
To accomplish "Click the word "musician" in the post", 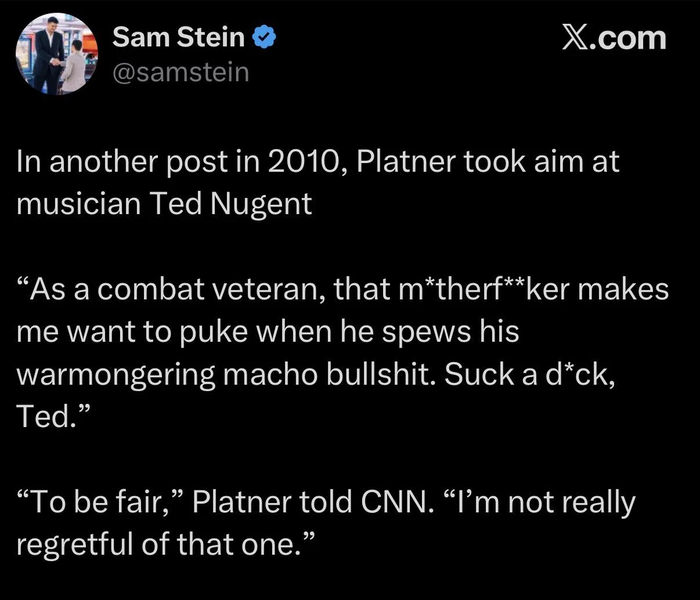I will click(78, 204).
